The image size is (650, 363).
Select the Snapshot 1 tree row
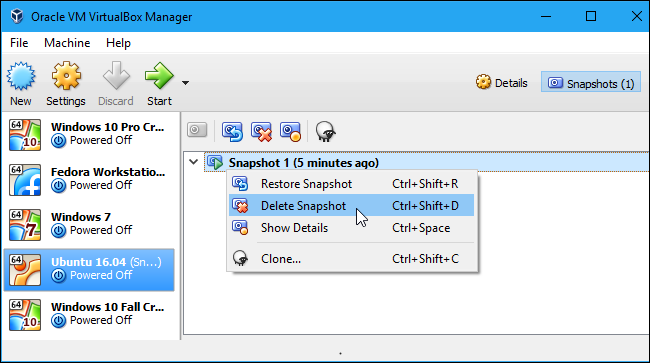click(427, 162)
